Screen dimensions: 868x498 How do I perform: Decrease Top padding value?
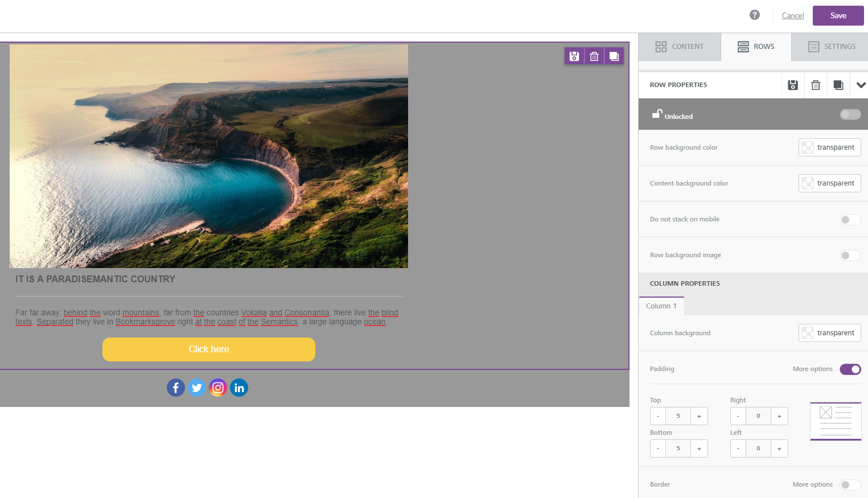(x=658, y=416)
